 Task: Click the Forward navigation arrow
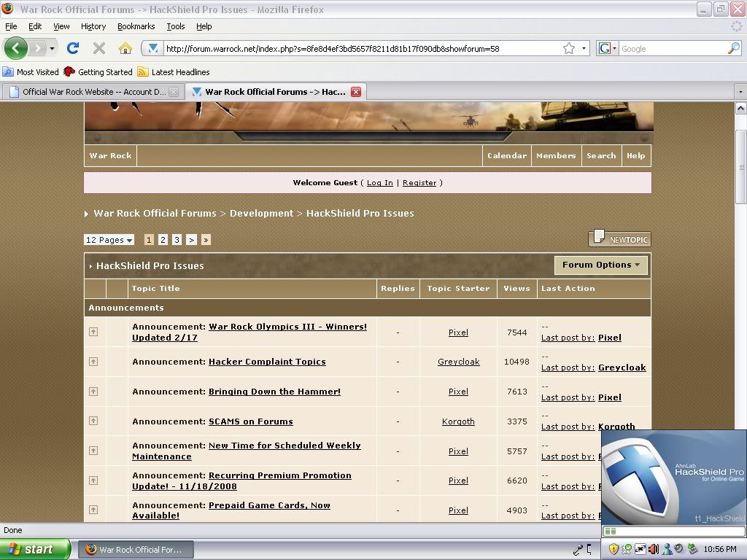tap(38, 48)
